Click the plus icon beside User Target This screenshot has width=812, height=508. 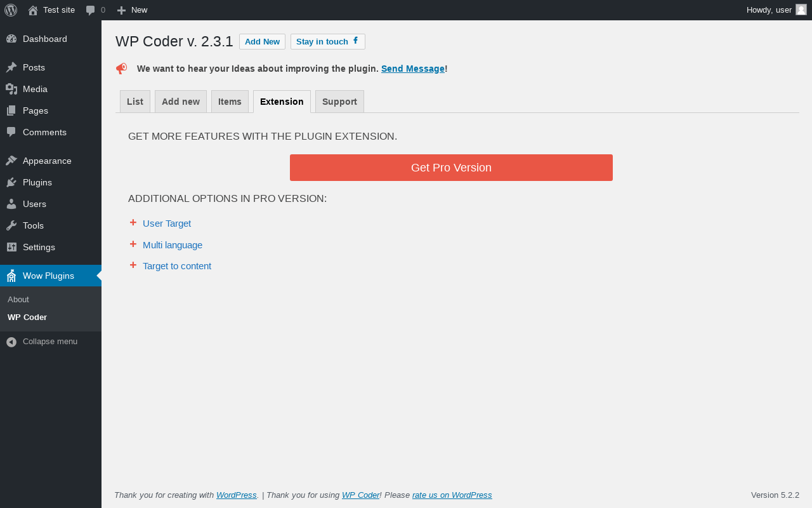click(x=133, y=222)
